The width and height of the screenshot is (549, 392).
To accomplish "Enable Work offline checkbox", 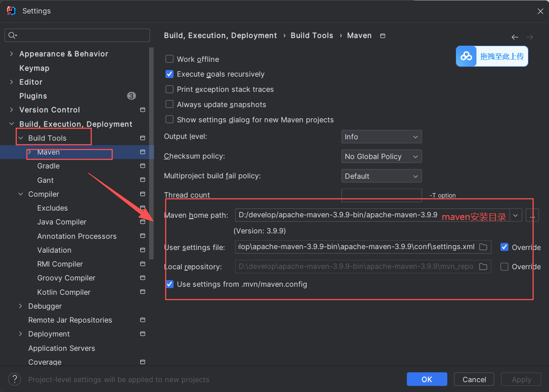I will tap(169, 59).
